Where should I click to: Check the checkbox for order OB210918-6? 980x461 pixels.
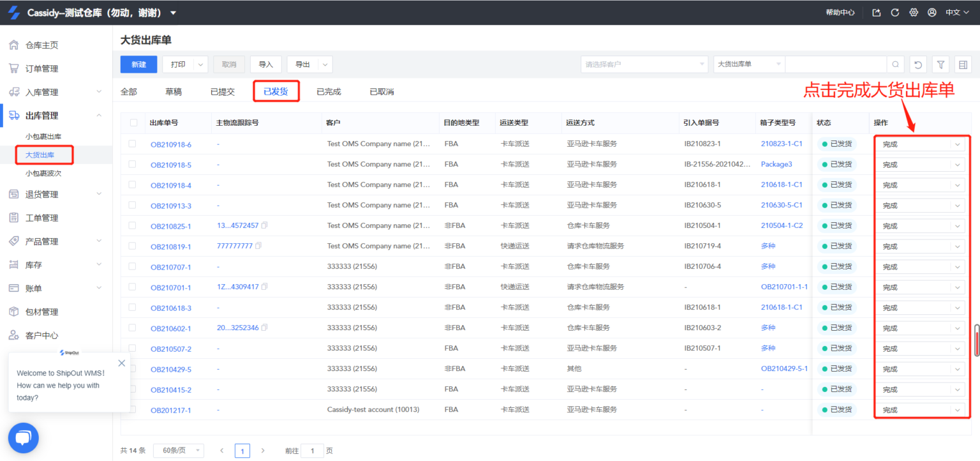click(133, 144)
